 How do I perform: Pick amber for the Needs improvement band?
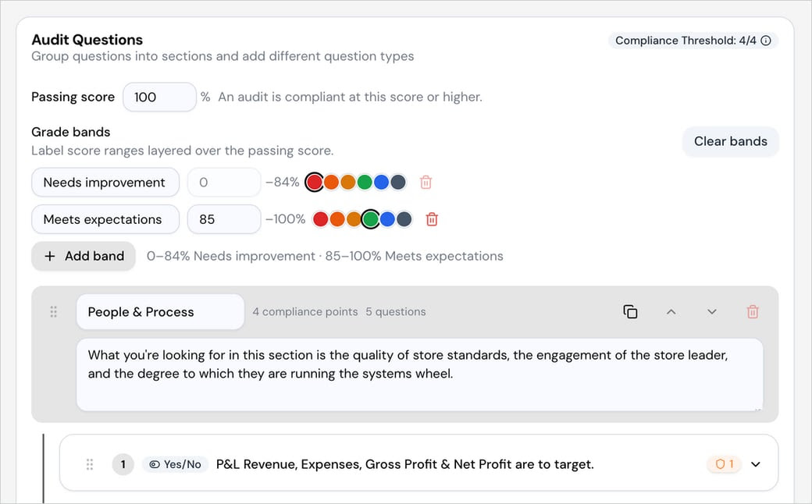(x=348, y=182)
